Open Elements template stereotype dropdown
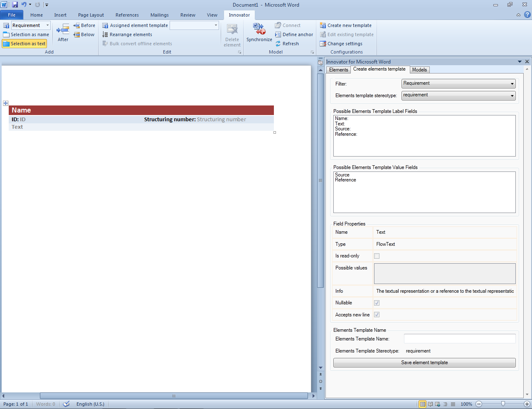 click(458, 96)
